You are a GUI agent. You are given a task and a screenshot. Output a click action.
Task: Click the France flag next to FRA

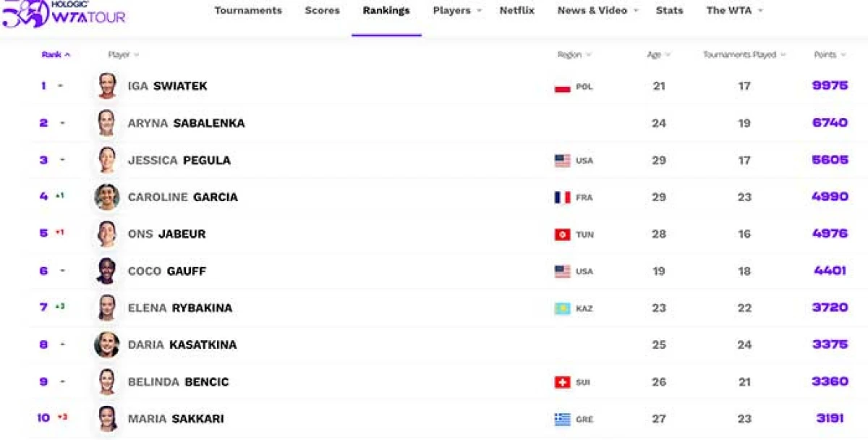coord(562,198)
